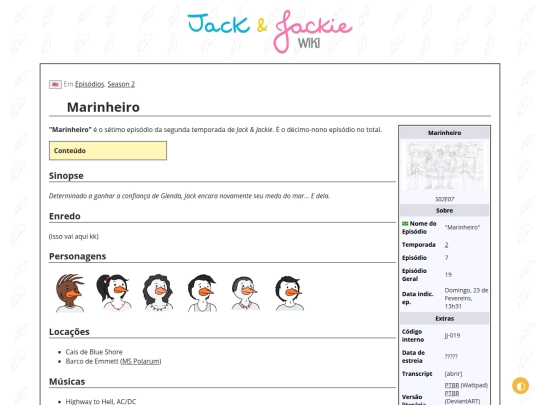The width and height of the screenshot is (540, 405).
Task: Click the Enredo section heading
Action: [65, 216]
